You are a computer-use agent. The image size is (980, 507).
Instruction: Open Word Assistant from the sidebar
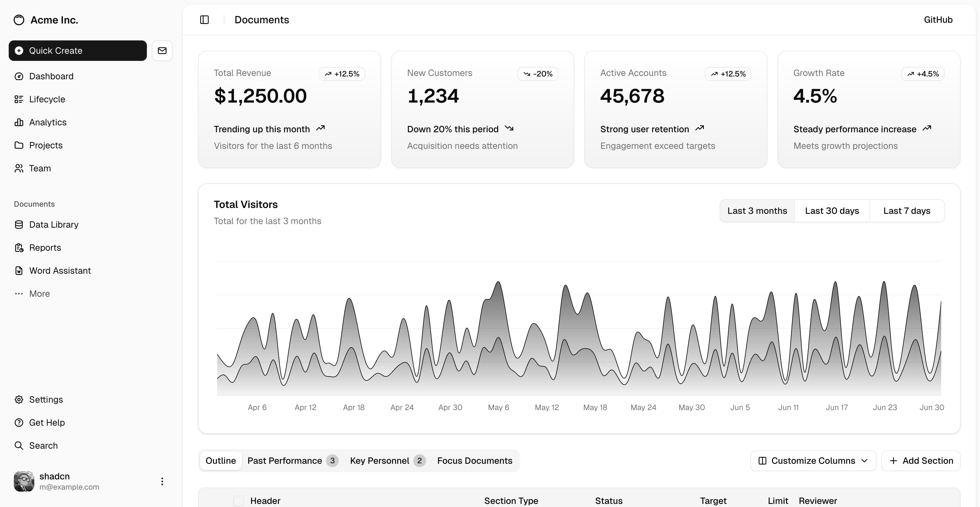tap(19, 270)
